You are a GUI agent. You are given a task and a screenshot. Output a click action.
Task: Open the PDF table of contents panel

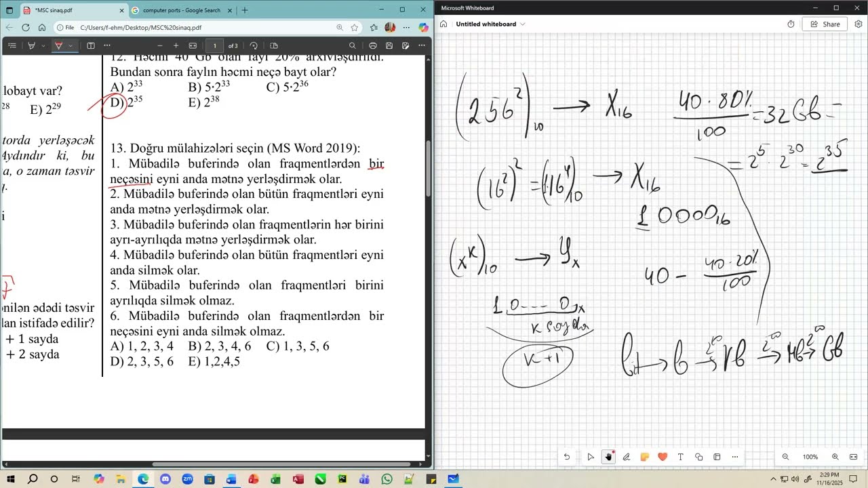(x=12, y=45)
